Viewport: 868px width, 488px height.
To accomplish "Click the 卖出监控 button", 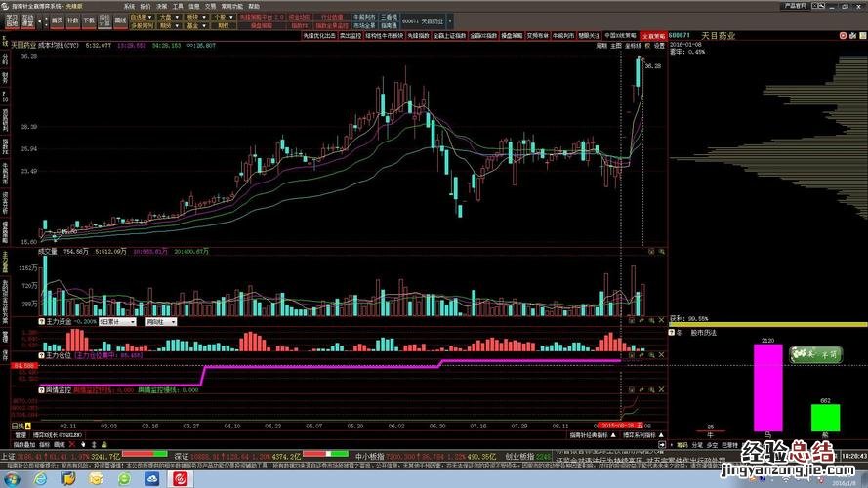I will [351, 36].
